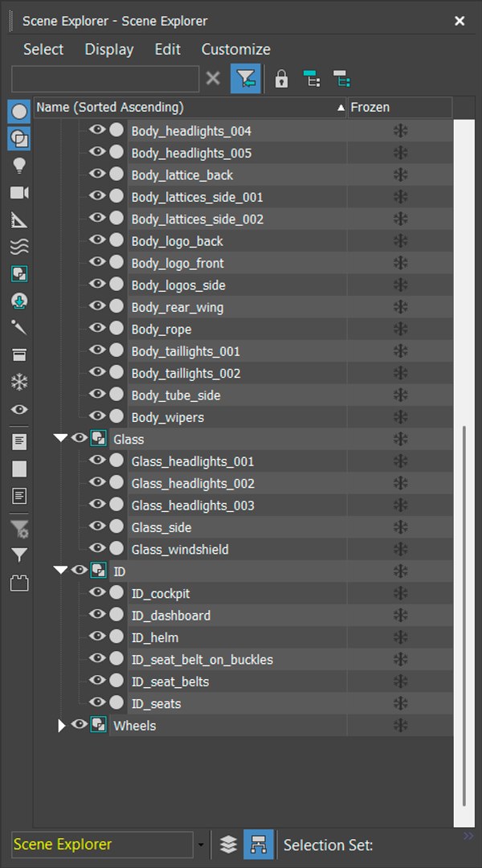Viewport: 482px width, 868px height.
Task: Toggle the Display Helpers ruler icon
Action: point(19,219)
